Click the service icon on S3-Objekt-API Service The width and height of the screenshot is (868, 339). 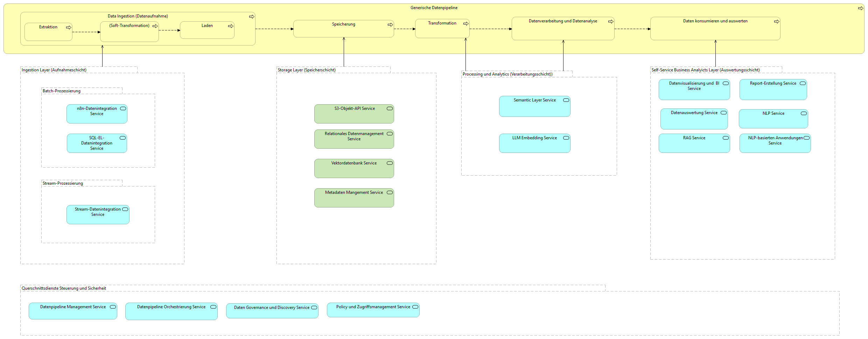pyautogui.click(x=389, y=108)
